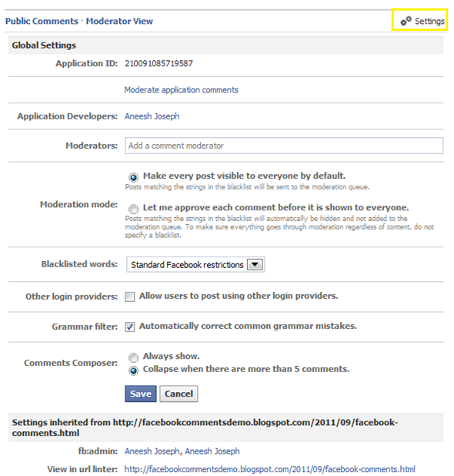This screenshot has height=476, width=454.
Task: Click the Other login providers label
Action: [72, 297]
